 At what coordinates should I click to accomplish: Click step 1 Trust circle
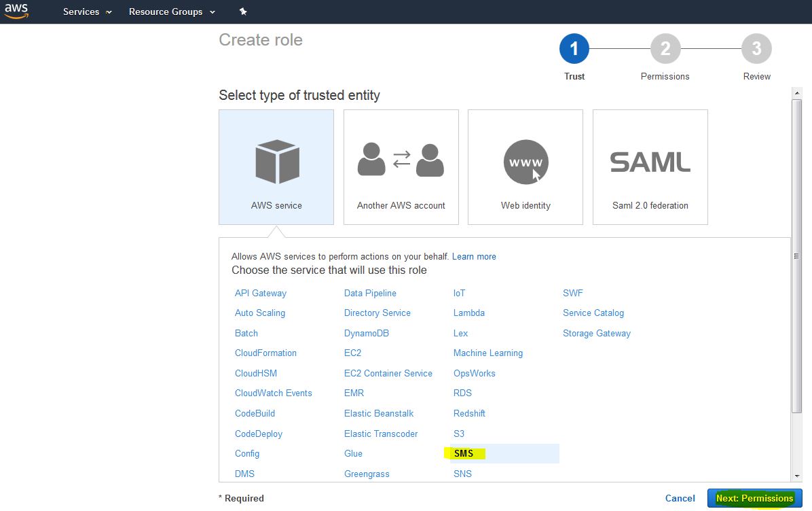point(574,49)
